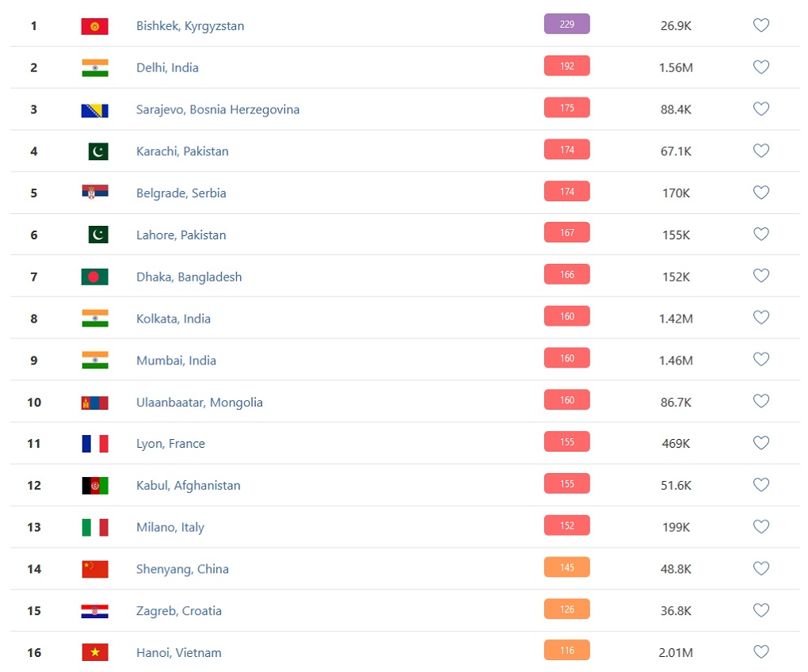Toggle the heart icon for Delhi, India

tap(761, 67)
